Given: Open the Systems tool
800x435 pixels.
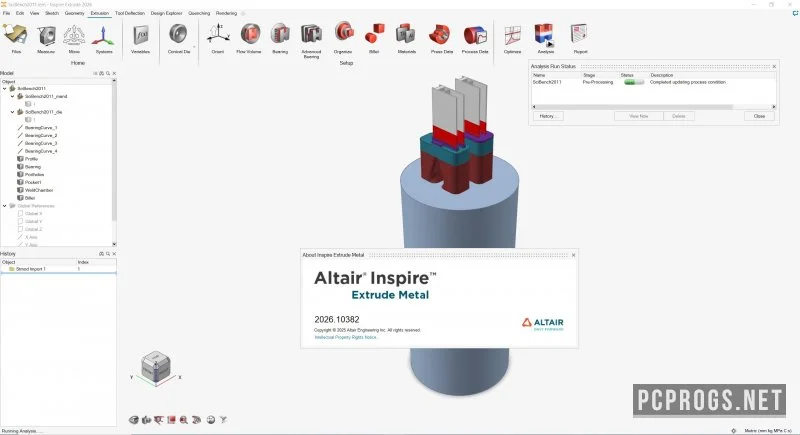Looking at the screenshot, I should [x=104, y=37].
